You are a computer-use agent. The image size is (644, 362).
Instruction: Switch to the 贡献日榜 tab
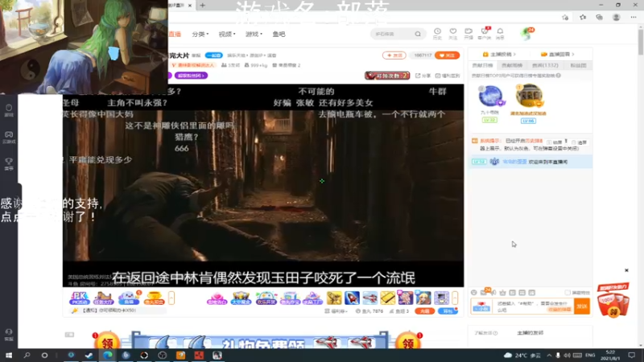pyautogui.click(x=482, y=65)
